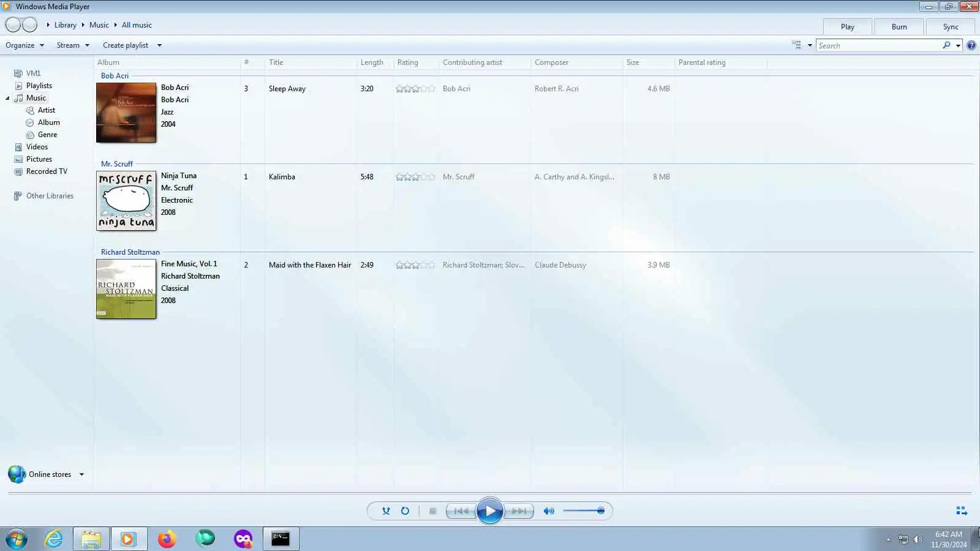Click the View options icon

[x=796, y=45]
